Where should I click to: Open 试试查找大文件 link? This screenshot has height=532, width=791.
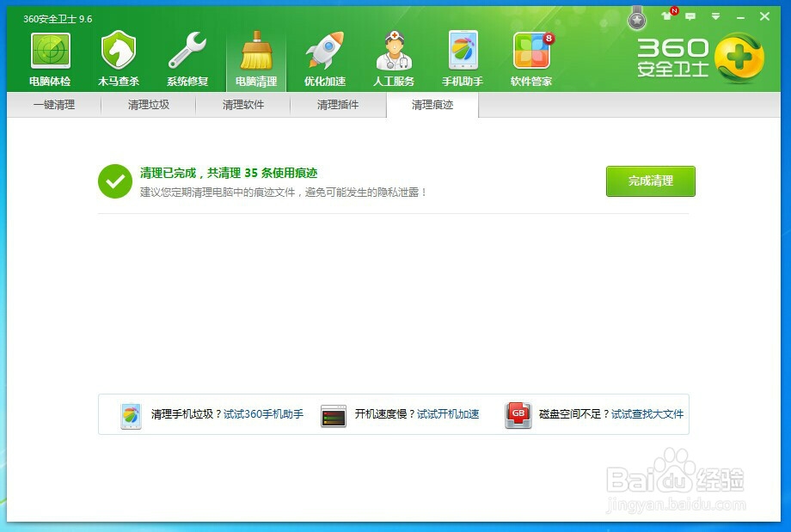[647, 414]
